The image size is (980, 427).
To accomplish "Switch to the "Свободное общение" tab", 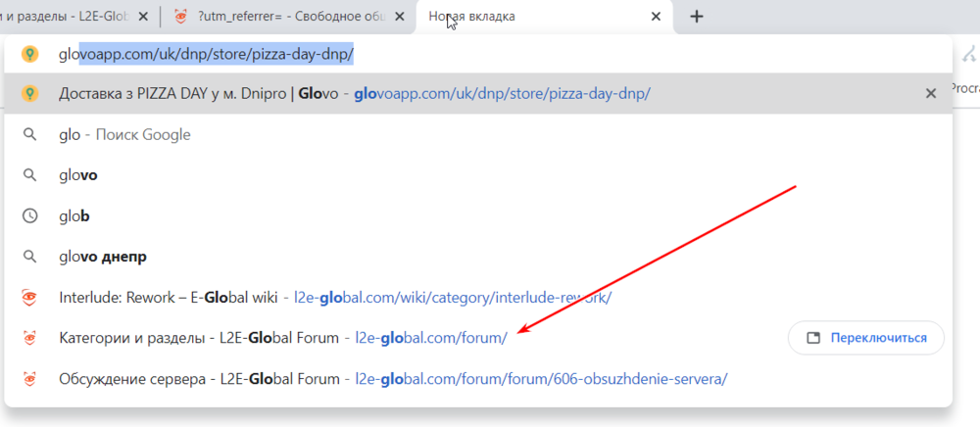I will point(284,17).
